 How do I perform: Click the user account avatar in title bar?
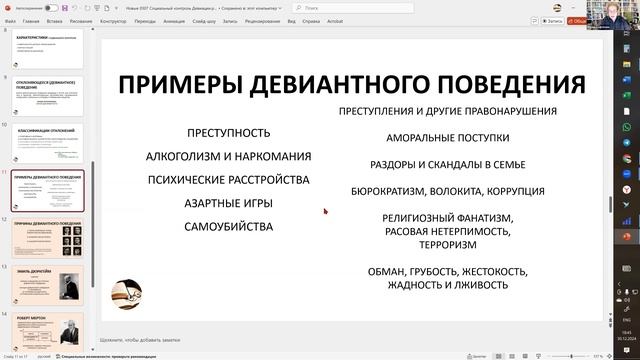pyautogui.click(x=557, y=8)
